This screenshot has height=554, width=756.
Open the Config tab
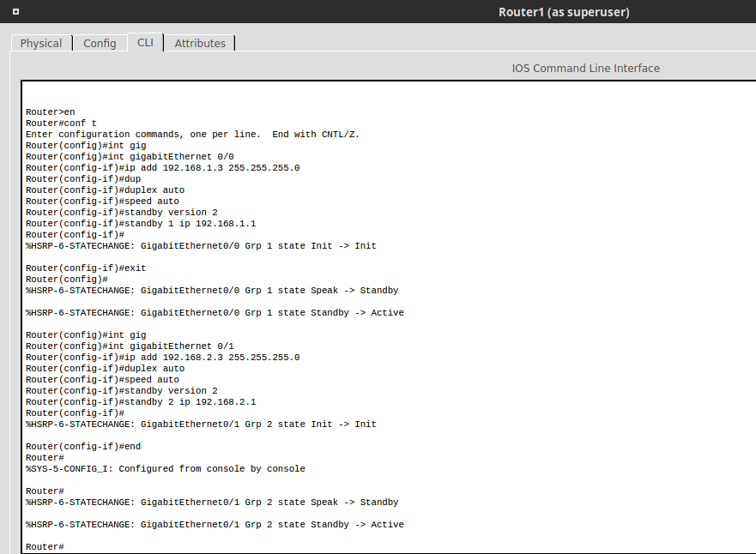pyautogui.click(x=100, y=42)
